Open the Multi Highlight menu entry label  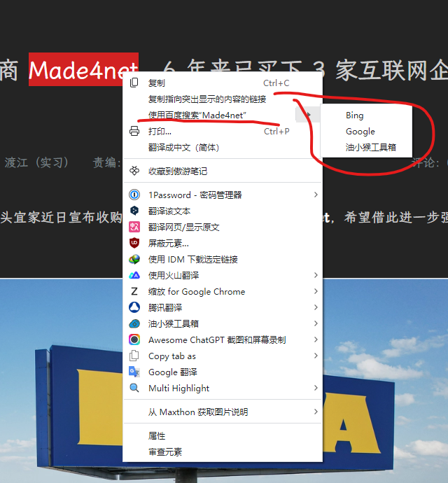pos(178,388)
